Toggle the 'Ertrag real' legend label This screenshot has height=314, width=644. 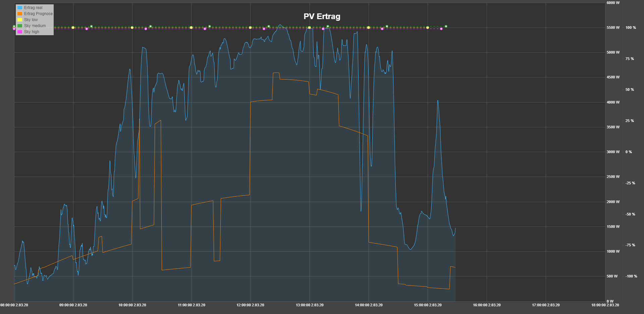point(33,8)
